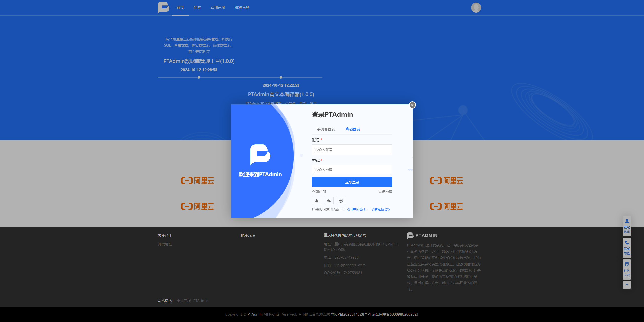The width and height of the screenshot is (644, 322).
Task: Click the back-to-top arrow button
Action: [x=627, y=285]
